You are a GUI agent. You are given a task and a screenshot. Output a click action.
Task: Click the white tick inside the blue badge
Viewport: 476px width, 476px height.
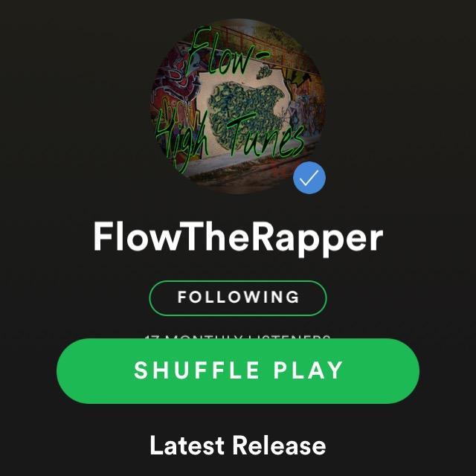[309, 178]
